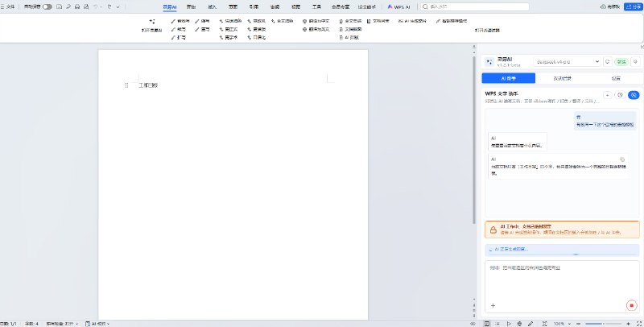
Task: Click the paragraph handle beside 工作日报
Action: [126, 85]
